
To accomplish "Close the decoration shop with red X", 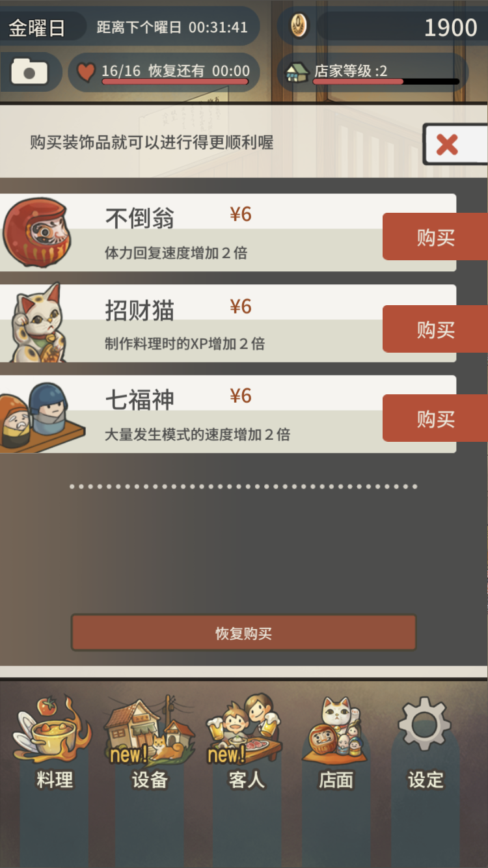I will click(x=455, y=144).
